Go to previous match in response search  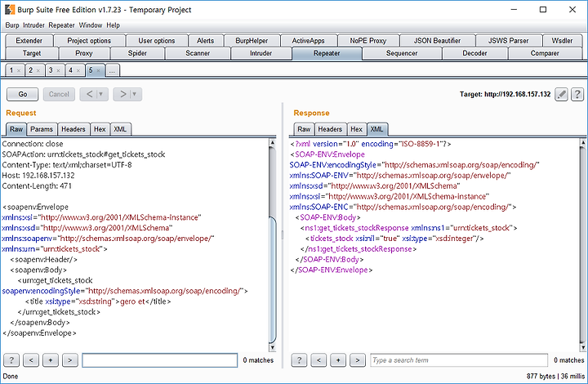coord(318,360)
